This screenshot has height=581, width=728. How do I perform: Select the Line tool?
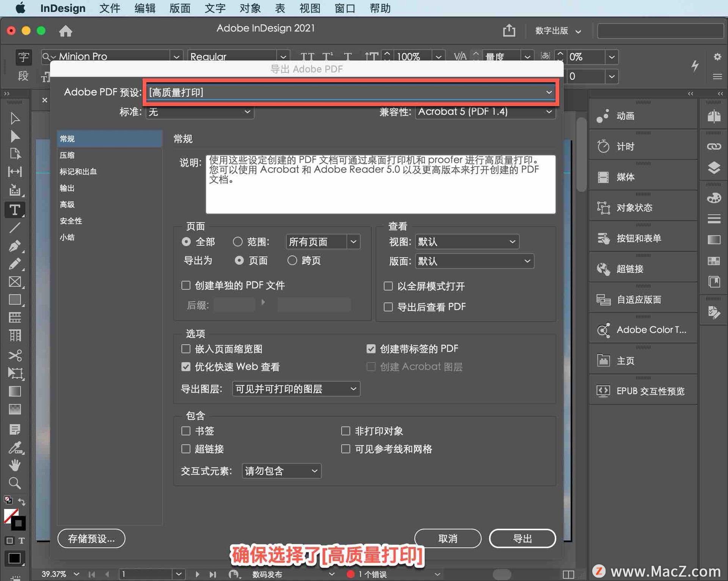click(15, 228)
